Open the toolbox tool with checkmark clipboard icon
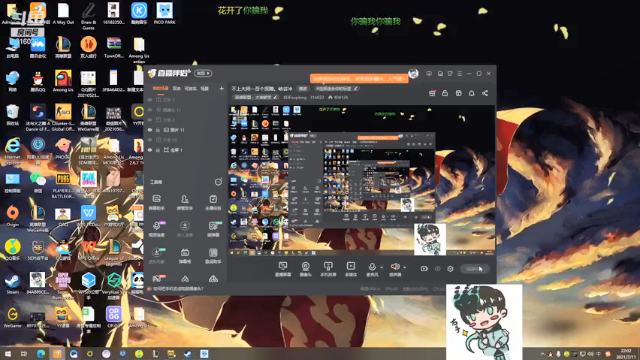 click(x=213, y=202)
